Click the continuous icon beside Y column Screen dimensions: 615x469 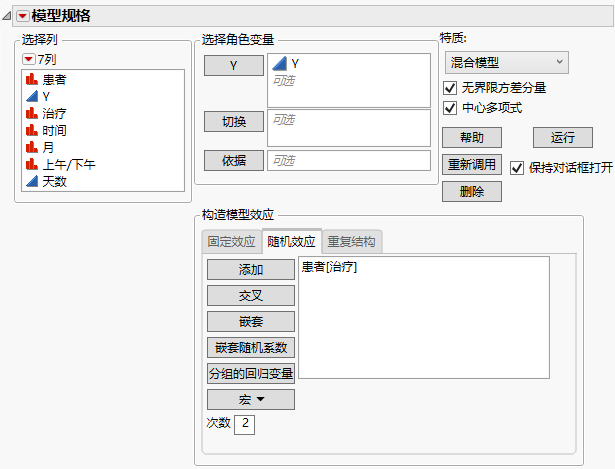click(x=32, y=96)
